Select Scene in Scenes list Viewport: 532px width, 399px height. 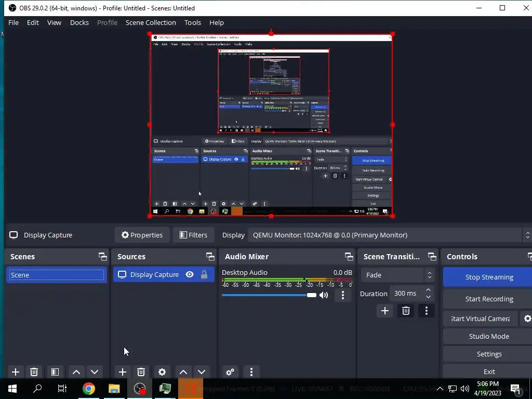[x=57, y=275]
